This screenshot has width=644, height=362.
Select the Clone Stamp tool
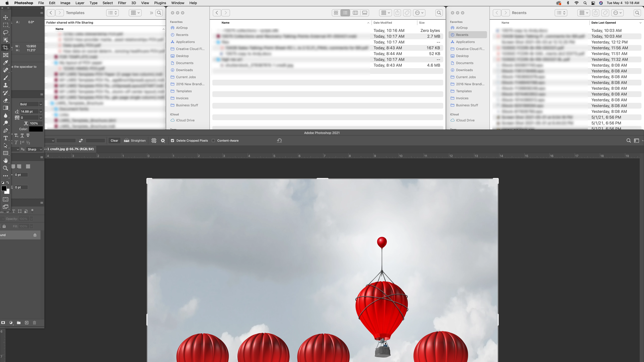(6, 85)
